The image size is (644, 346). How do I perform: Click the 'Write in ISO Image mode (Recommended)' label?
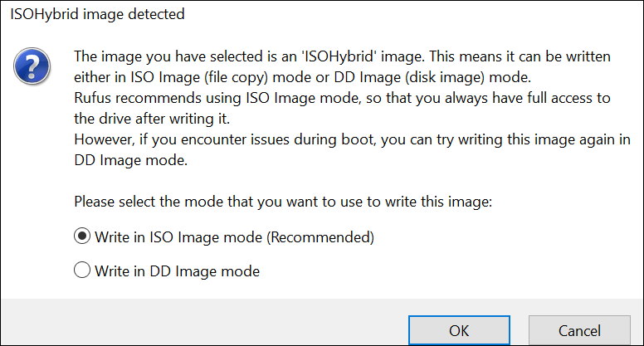235,237
